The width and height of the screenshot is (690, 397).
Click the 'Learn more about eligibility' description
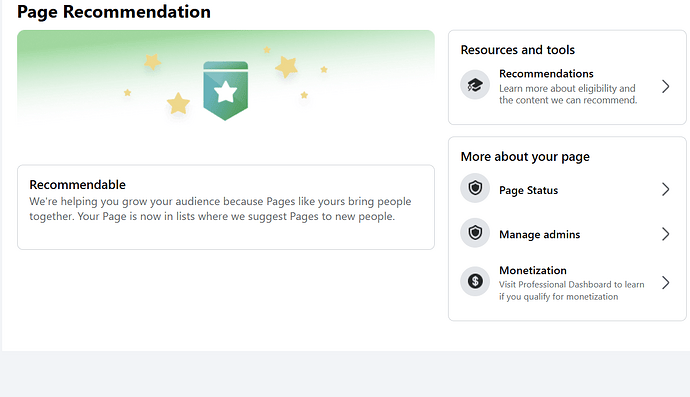(568, 94)
